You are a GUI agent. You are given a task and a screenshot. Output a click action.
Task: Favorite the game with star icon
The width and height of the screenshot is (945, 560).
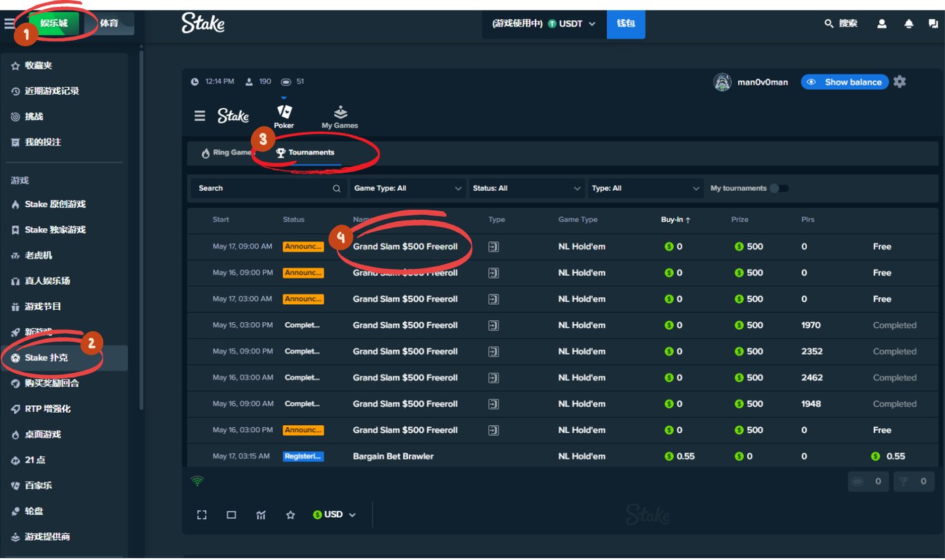[x=291, y=515]
